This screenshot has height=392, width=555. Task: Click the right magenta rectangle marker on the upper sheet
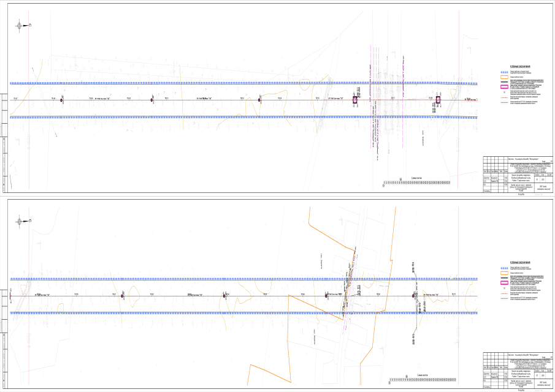click(438, 99)
